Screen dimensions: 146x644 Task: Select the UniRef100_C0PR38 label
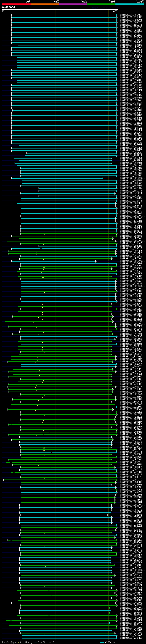click(x=131, y=58)
